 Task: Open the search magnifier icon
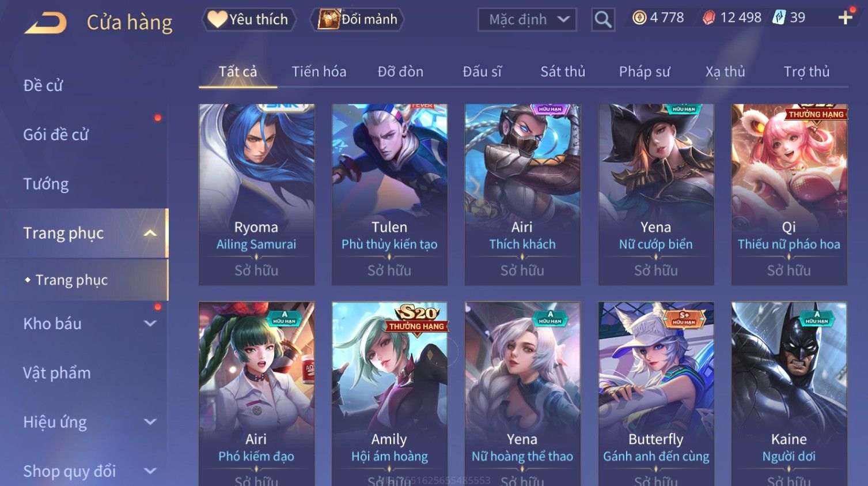(x=602, y=20)
